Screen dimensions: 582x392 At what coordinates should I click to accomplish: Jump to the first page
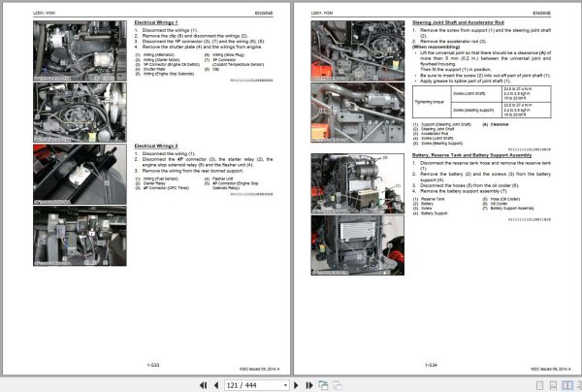click(203, 385)
